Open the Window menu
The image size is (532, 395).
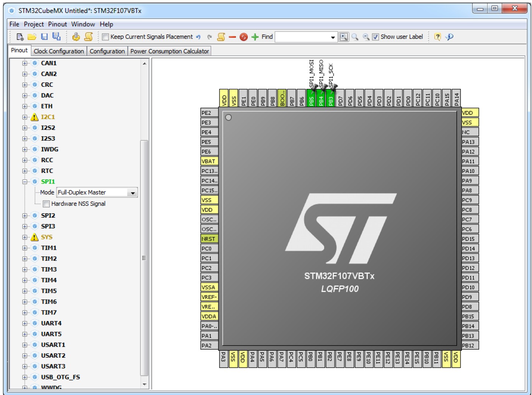[x=83, y=24]
